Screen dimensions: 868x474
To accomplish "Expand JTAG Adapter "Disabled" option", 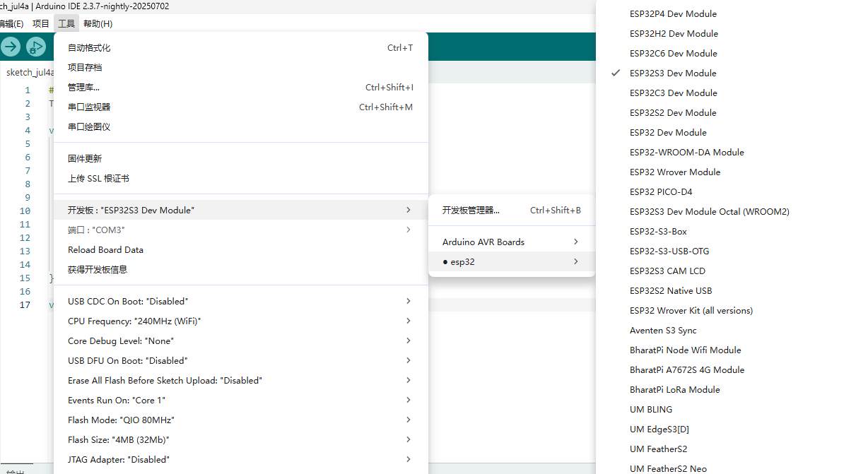I will point(241,460).
